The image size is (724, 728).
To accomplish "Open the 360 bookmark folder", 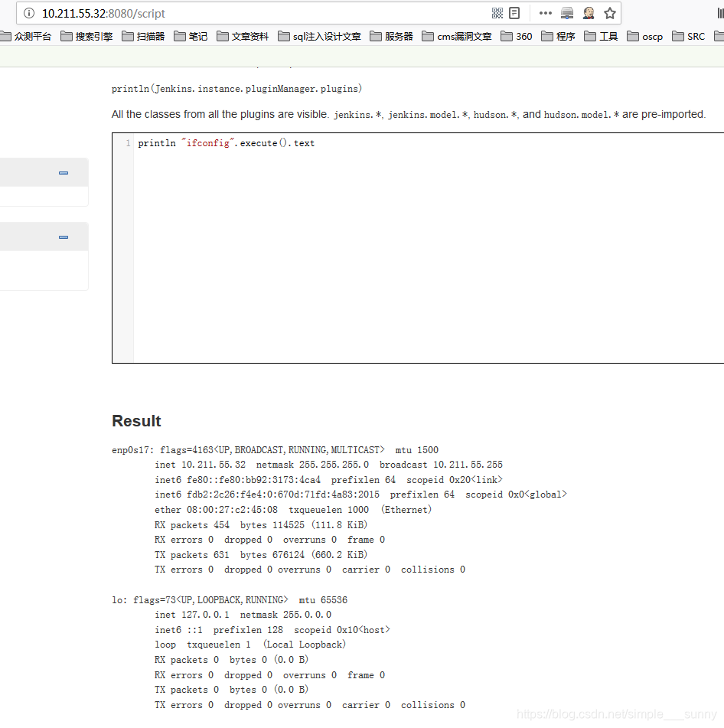I will coord(517,36).
